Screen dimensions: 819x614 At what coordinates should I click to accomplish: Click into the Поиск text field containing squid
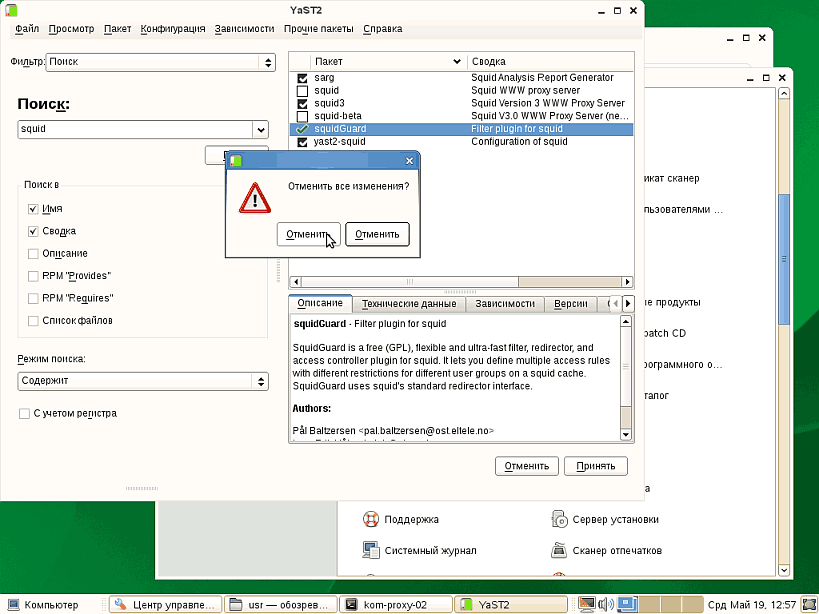tap(135, 129)
